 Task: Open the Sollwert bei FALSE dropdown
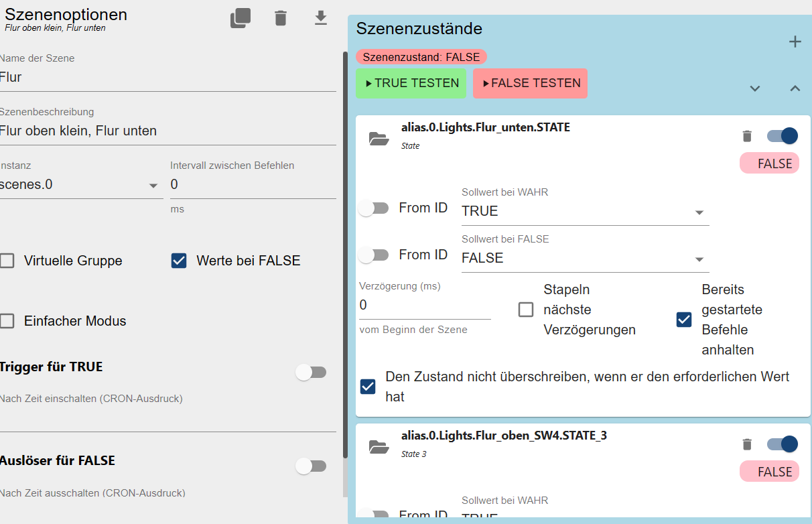pyautogui.click(x=584, y=259)
